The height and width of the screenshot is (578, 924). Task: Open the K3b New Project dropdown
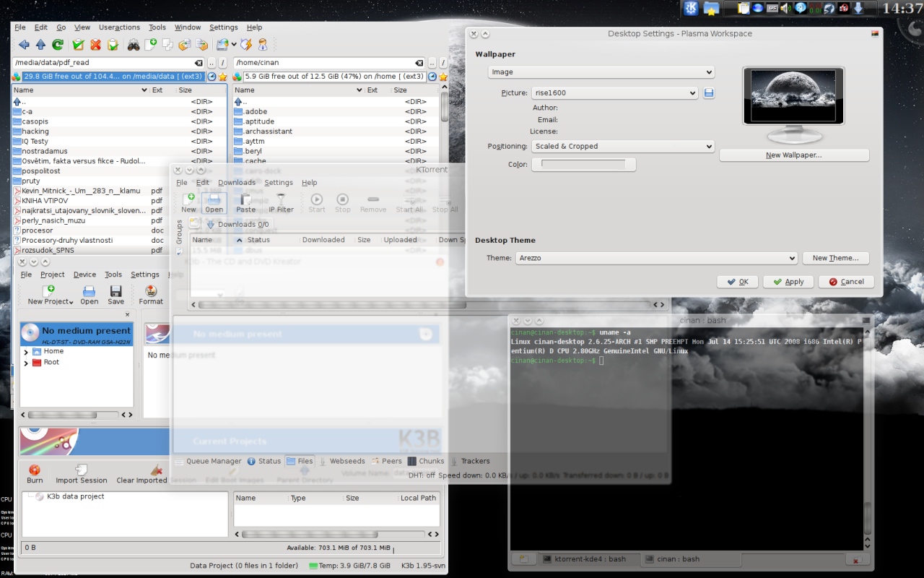pyautogui.click(x=50, y=295)
